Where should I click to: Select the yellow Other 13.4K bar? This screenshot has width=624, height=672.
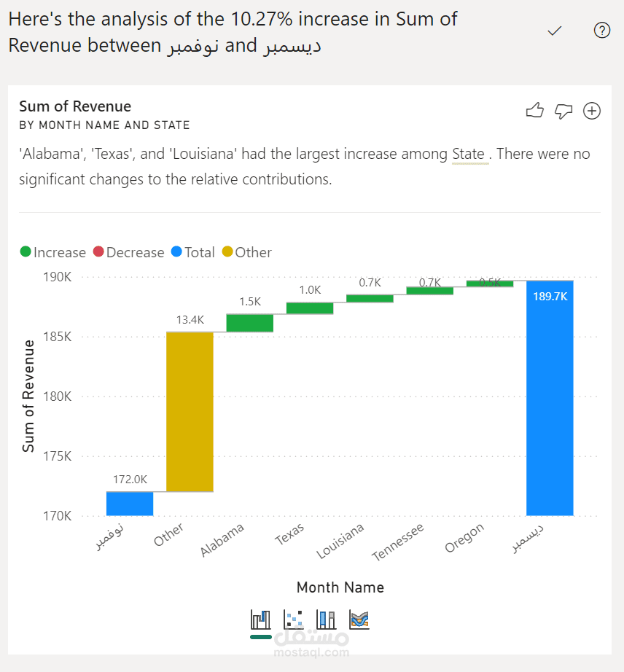pos(190,412)
